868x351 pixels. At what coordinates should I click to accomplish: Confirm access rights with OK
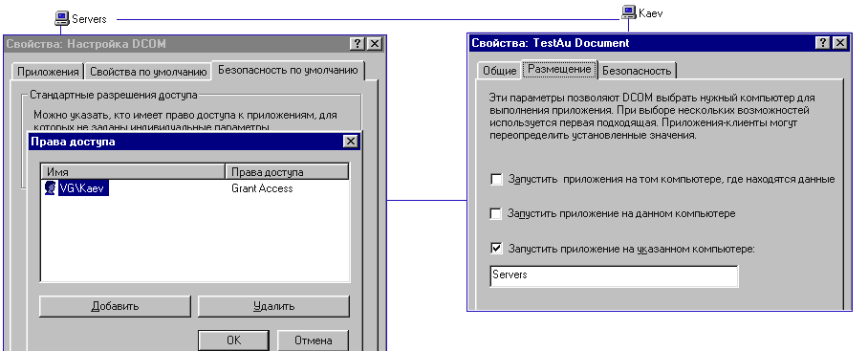click(x=233, y=340)
